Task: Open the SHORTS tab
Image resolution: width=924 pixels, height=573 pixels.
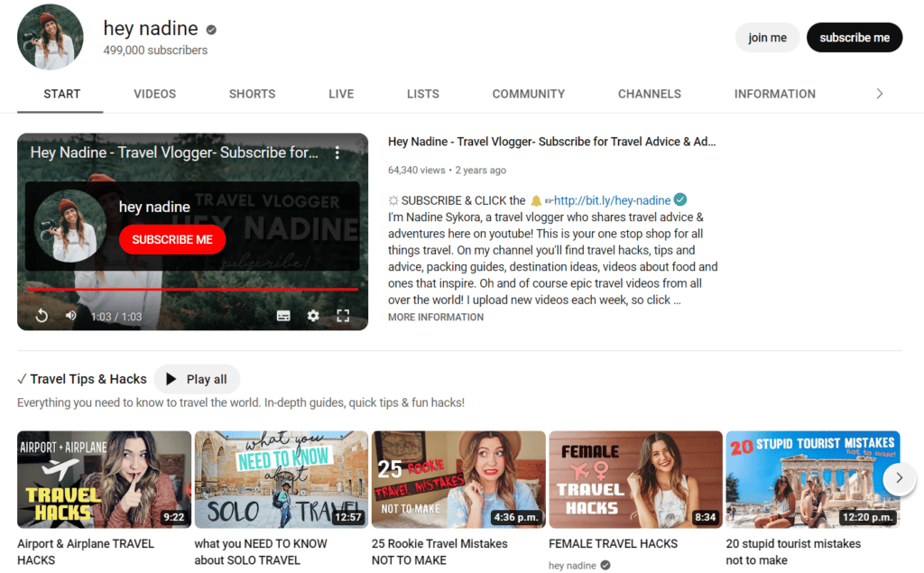Action: [253, 94]
